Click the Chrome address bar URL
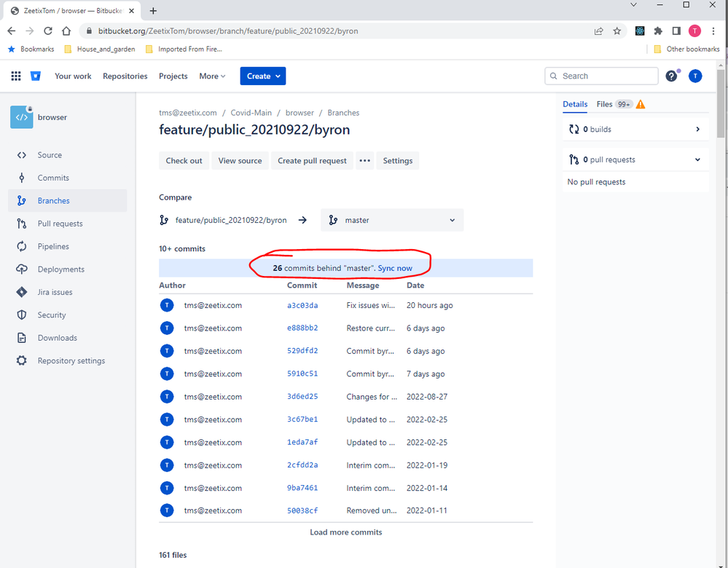This screenshot has width=728, height=568. click(228, 31)
